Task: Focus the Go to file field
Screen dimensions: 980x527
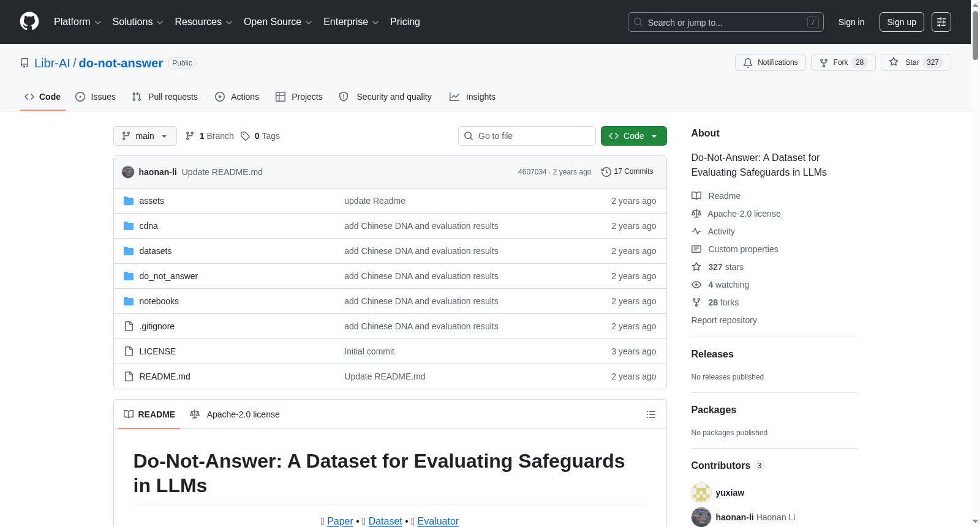Action: point(527,136)
